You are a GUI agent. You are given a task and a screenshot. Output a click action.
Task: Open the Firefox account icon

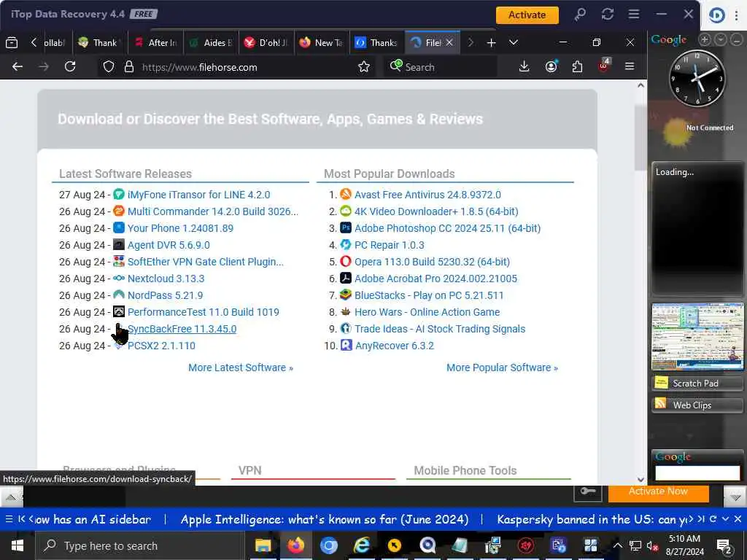coord(551,66)
